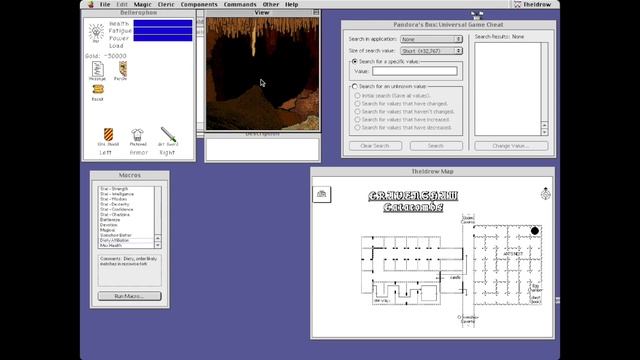Open the Commands menu
The width and height of the screenshot is (640, 360).
240,4
